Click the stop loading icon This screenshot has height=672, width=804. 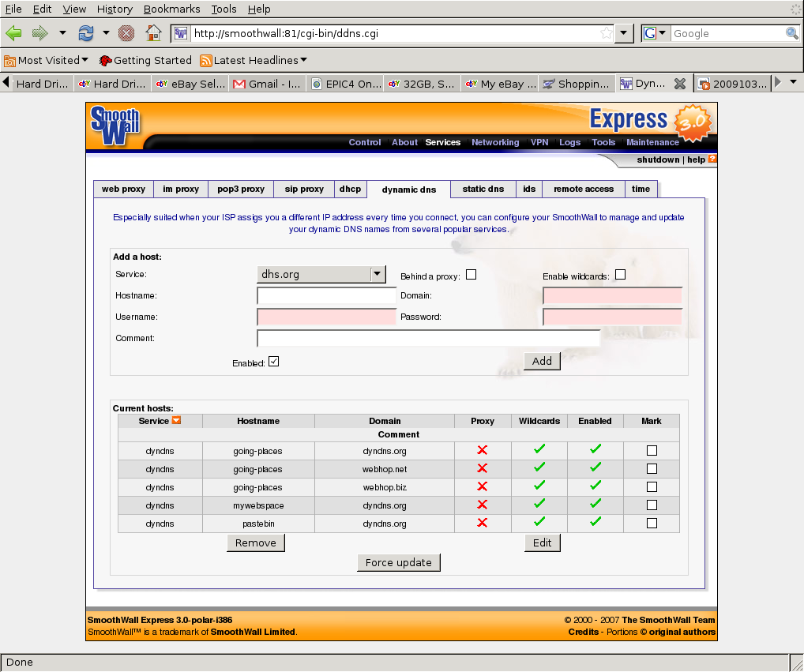[126, 33]
